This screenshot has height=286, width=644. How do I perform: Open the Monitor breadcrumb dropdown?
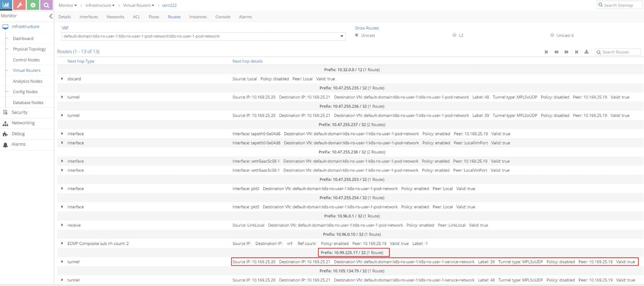tap(68, 5)
